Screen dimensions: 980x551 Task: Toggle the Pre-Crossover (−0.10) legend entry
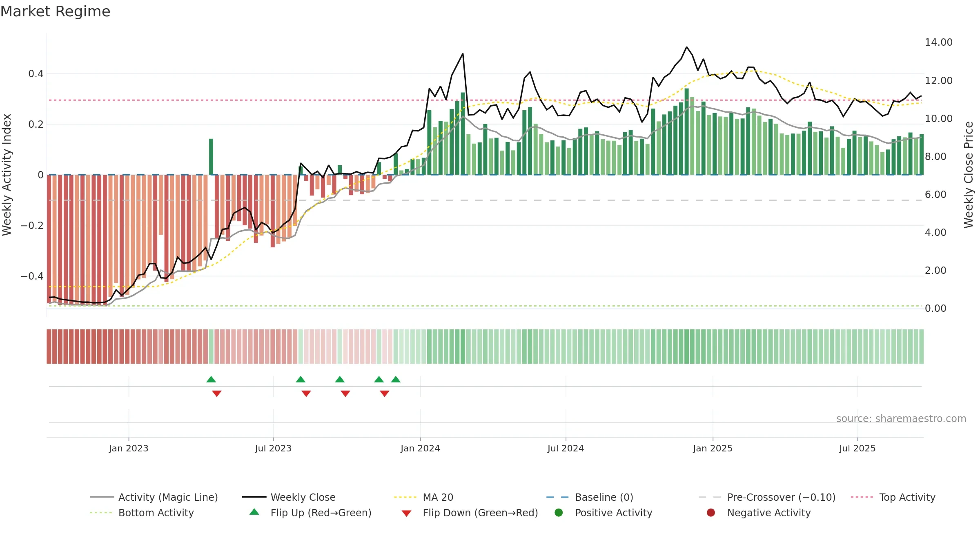[767, 497]
